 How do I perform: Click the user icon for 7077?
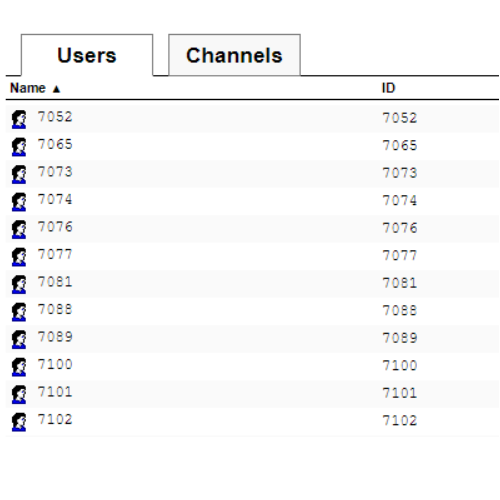click(x=19, y=257)
